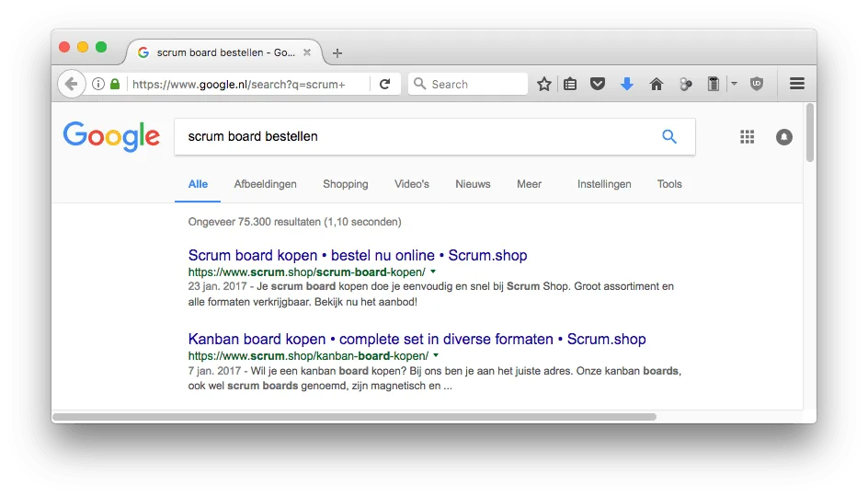Open search Tools

click(x=669, y=184)
